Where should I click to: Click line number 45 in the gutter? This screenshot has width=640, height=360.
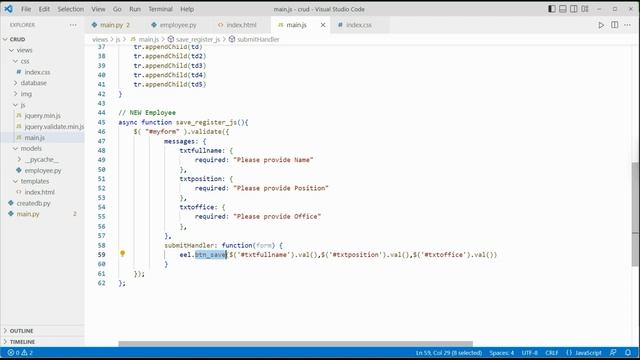tap(102, 122)
